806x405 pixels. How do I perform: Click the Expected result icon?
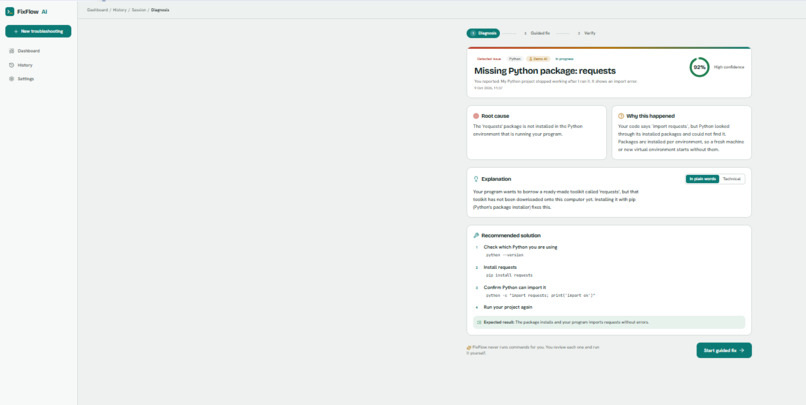point(479,322)
